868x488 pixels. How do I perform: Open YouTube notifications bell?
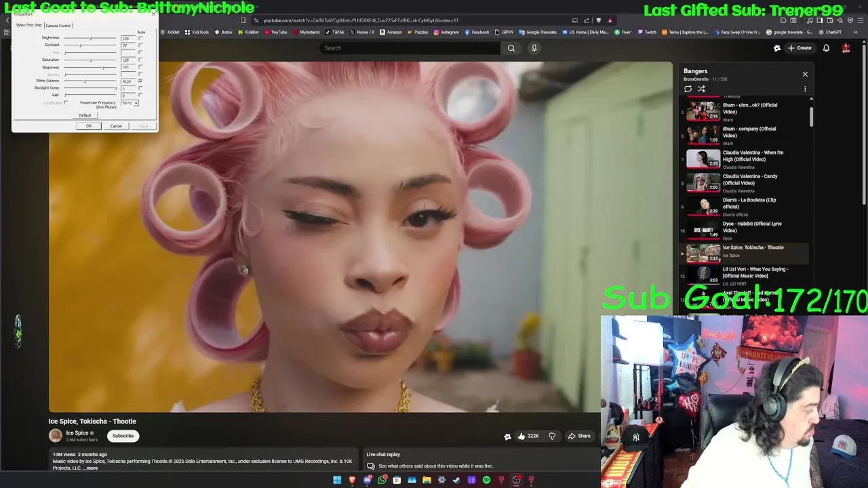pos(826,48)
